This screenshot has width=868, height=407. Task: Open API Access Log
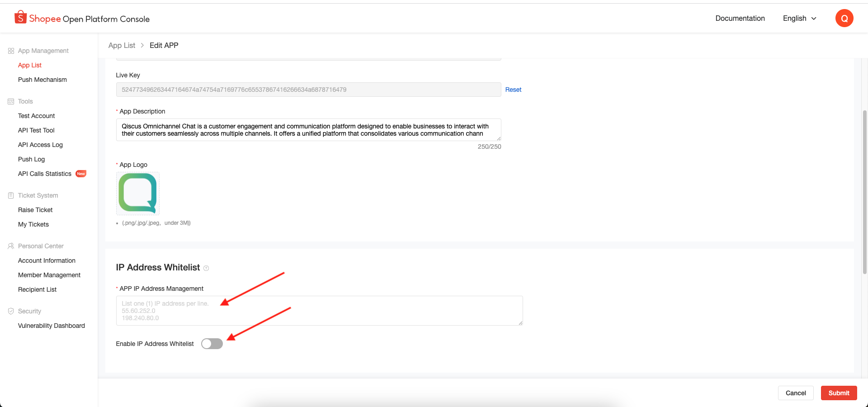[40, 145]
